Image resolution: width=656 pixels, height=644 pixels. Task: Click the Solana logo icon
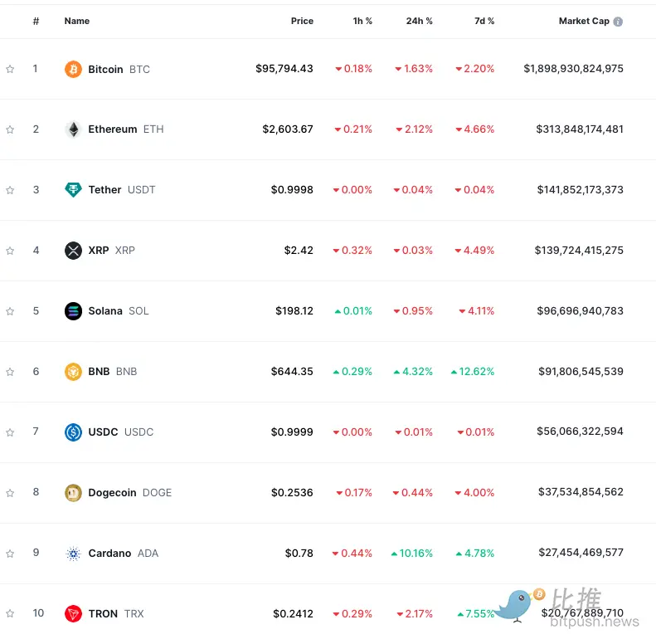(x=73, y=311)
